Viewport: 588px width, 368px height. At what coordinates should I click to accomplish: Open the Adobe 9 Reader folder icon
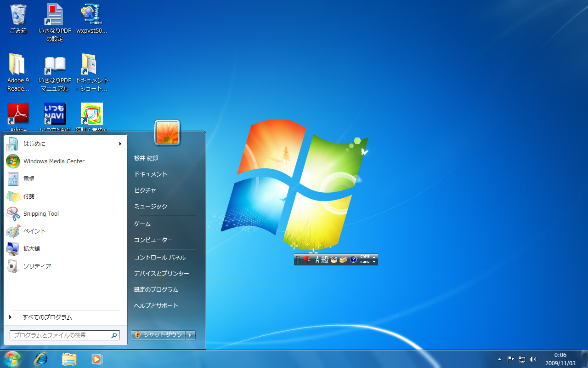(x=17, y=64)
